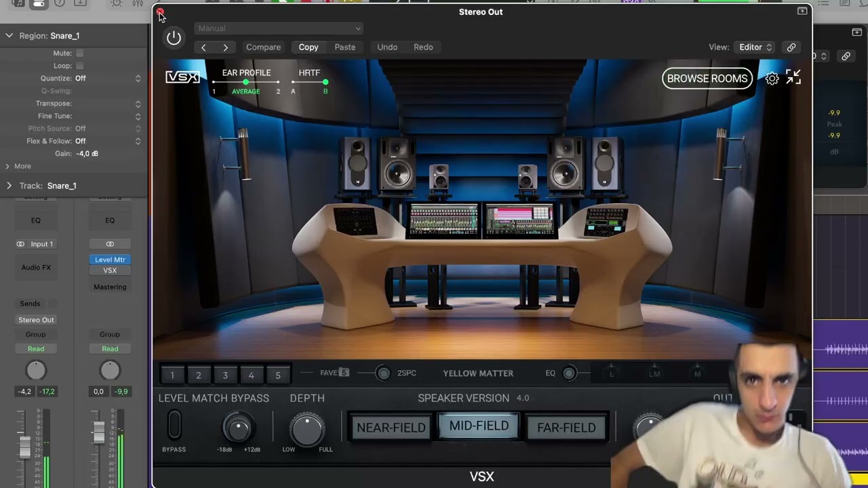
Task: Click the -4,2 gain value field
Action: 24,392
